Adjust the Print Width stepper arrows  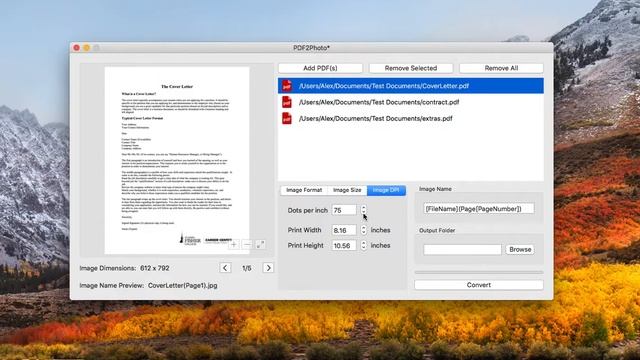click(x=364, y=230)
